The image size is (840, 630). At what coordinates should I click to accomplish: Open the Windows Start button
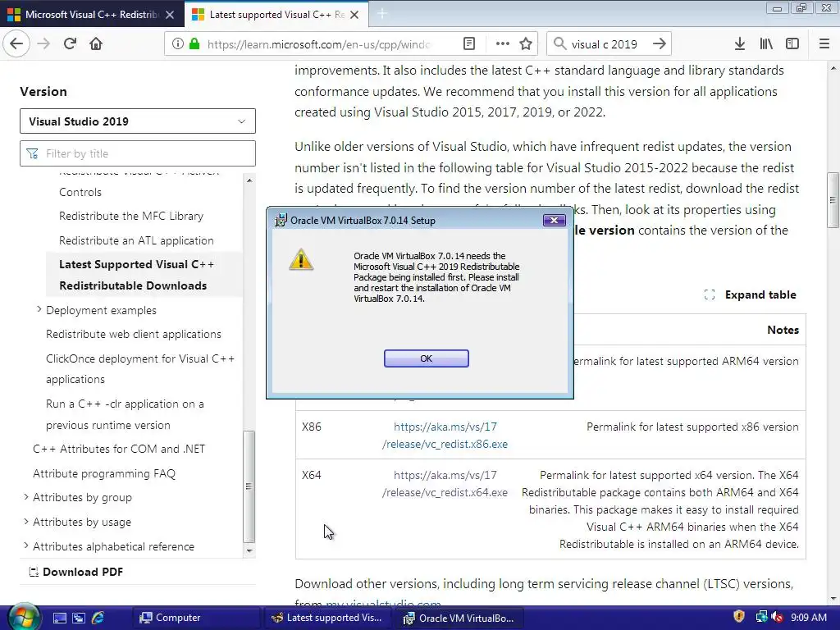tap(23, 618)
